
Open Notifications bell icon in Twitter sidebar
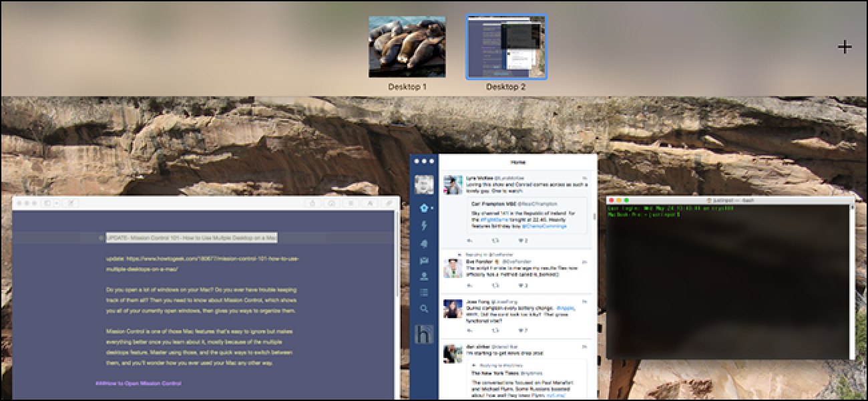(x=423, y=243)
